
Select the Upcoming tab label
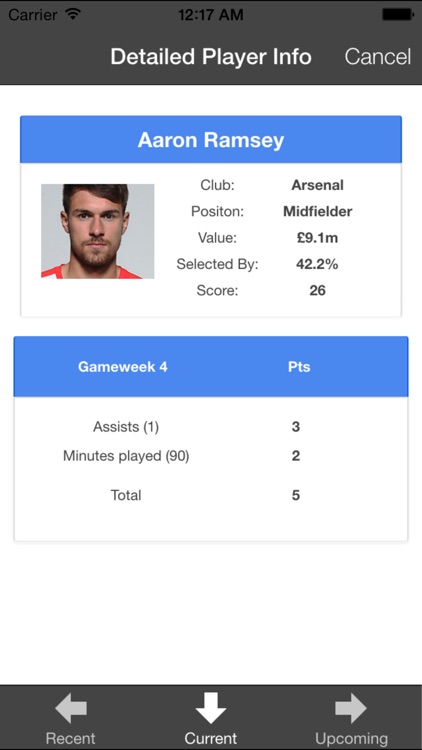[351, 738]
